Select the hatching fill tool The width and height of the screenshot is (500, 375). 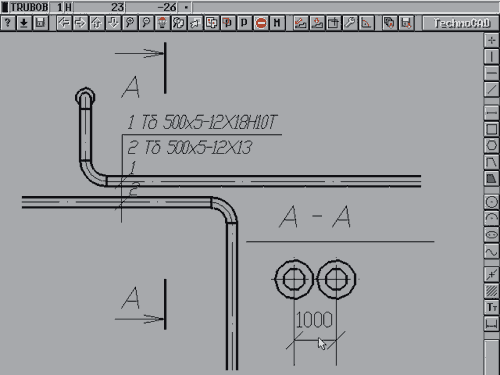pos(491,291)
